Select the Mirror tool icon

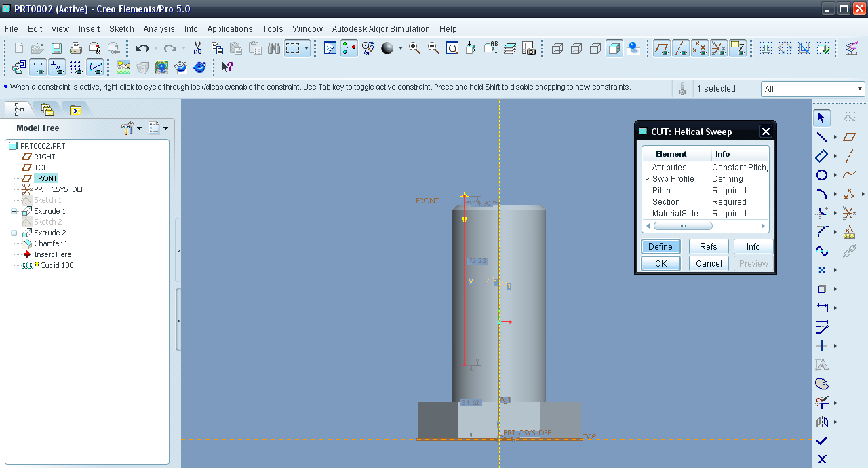click(x=821, y=422)
